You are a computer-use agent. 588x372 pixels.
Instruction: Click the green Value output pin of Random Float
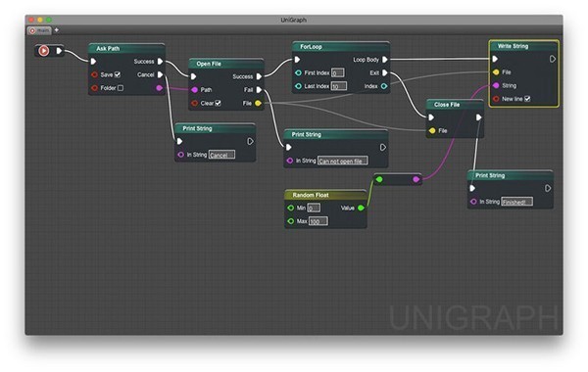tap(361, 208)
